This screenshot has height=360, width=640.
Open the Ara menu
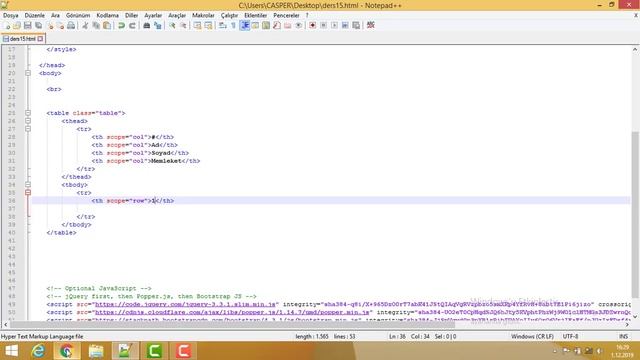click(x=55, y=15)
